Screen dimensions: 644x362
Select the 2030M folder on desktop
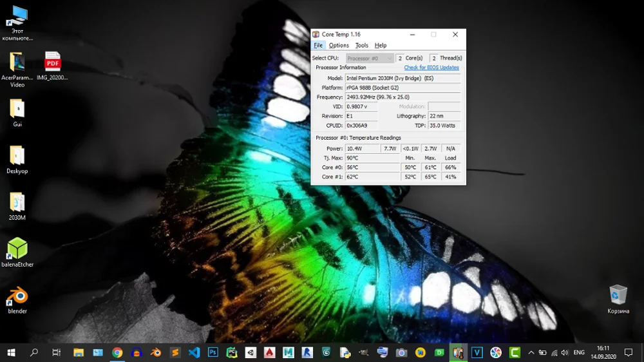click(17, 206)
